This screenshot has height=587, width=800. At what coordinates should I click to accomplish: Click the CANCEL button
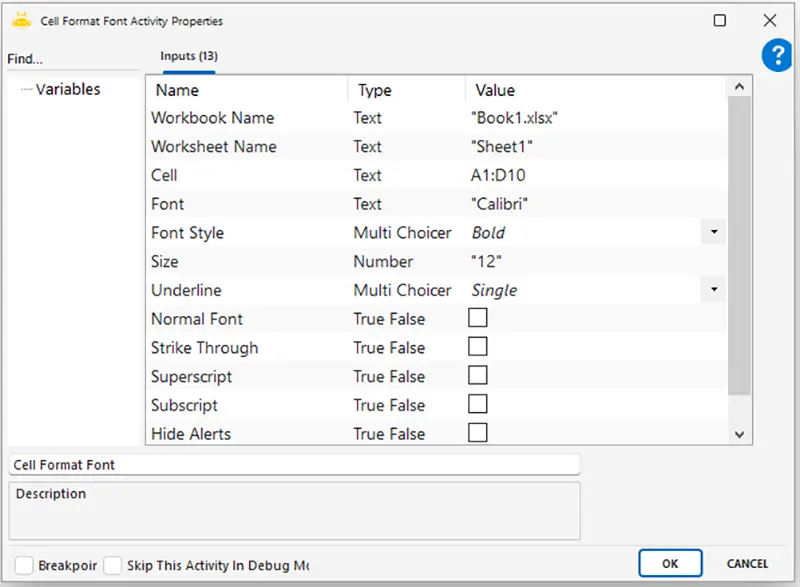coord(747,564)
